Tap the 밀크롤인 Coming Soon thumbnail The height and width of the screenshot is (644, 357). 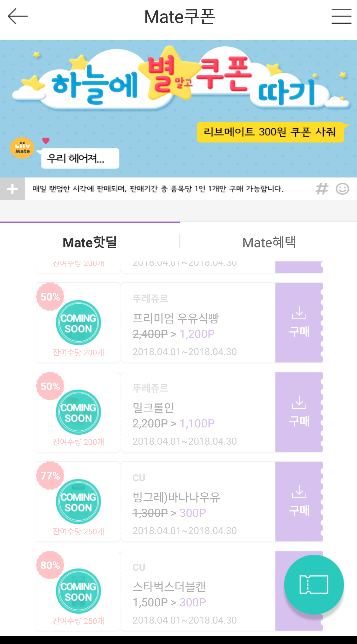(78, 412)
